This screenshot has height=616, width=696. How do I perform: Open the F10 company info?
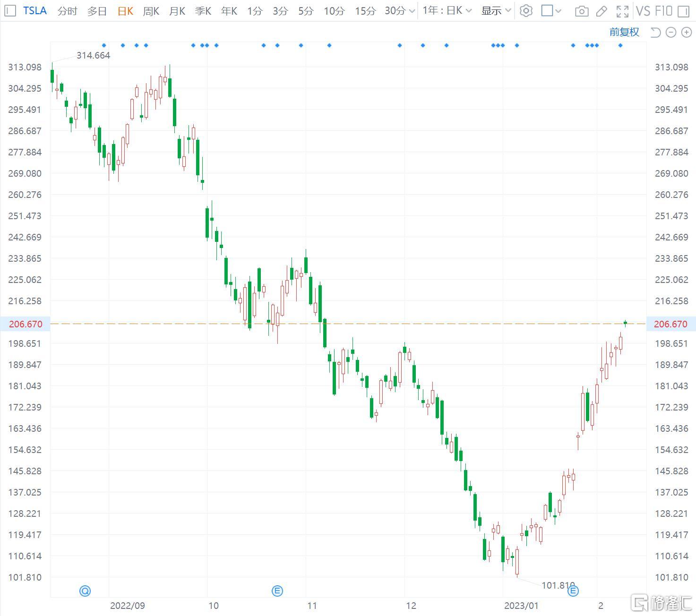click(x=664, y=11)
